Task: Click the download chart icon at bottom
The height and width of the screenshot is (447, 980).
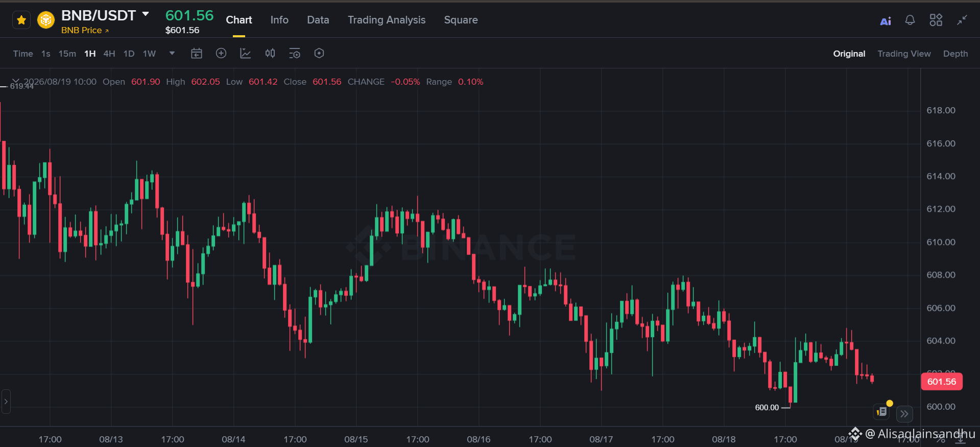Action: (960, 438)
